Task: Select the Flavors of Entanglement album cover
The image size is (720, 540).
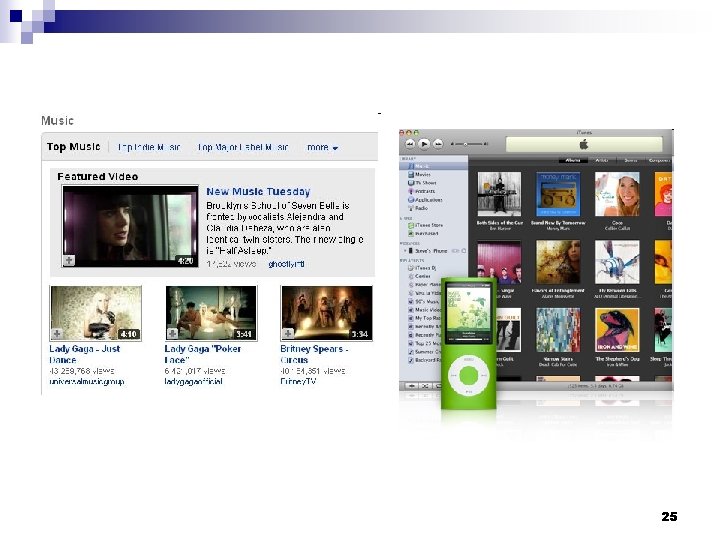Action: click(x=558, y=262)
